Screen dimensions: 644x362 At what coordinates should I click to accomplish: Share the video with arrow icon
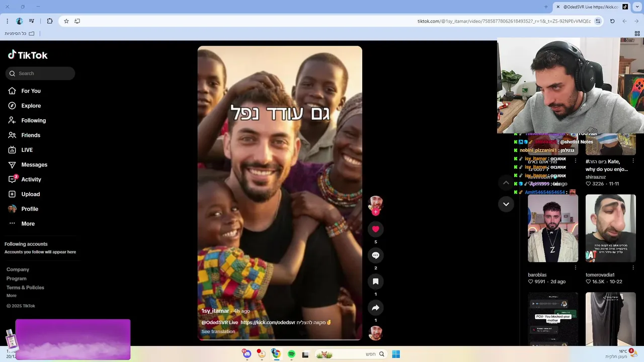[375, 308]
